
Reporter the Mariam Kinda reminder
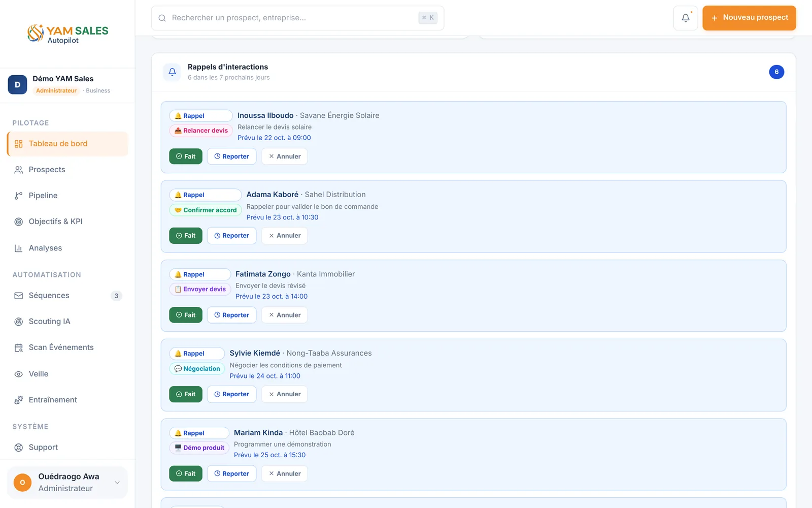point(231,473)
